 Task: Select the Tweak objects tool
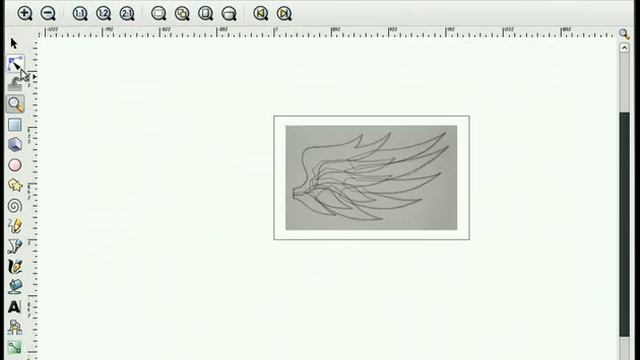15,84
